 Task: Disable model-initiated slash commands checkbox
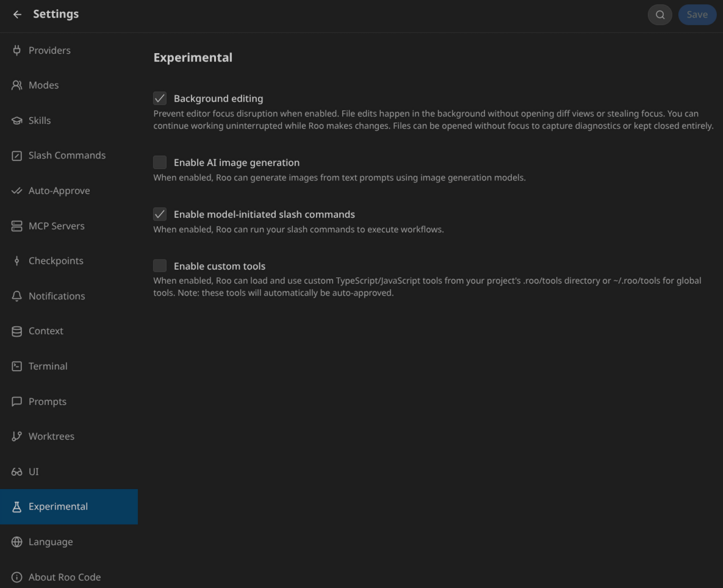[160, 215]
